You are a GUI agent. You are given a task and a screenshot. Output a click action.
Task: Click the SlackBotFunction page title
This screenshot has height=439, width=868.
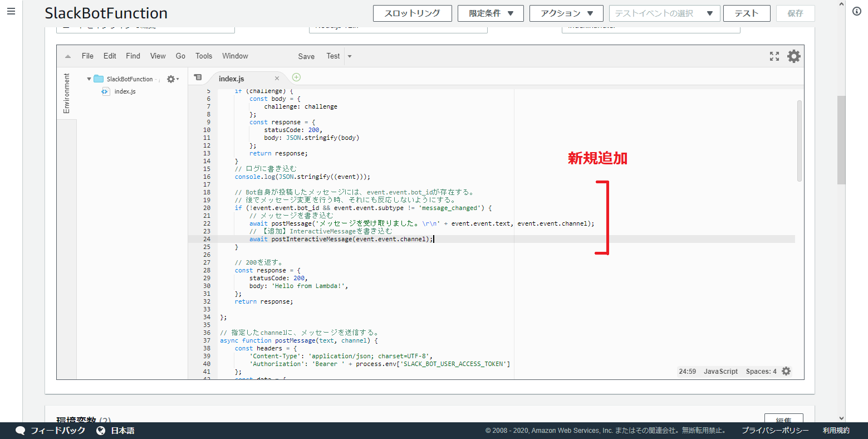(106, 13)
